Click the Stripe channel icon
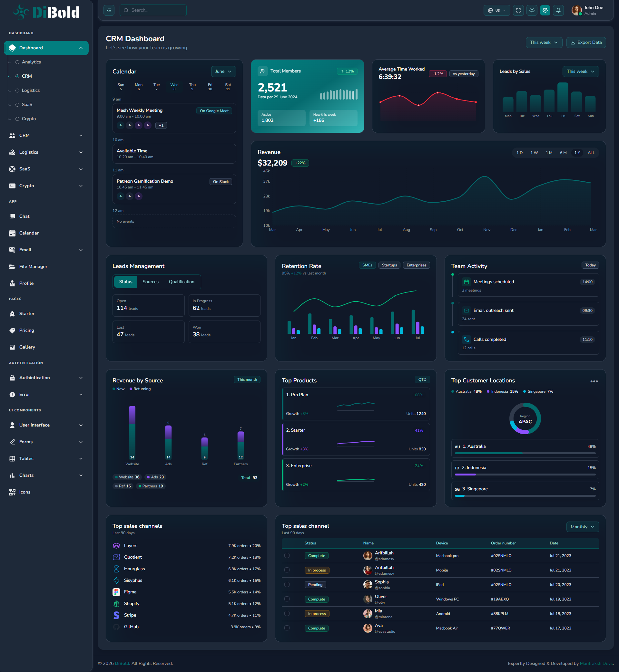619x672 pixels. coord(116,615)
